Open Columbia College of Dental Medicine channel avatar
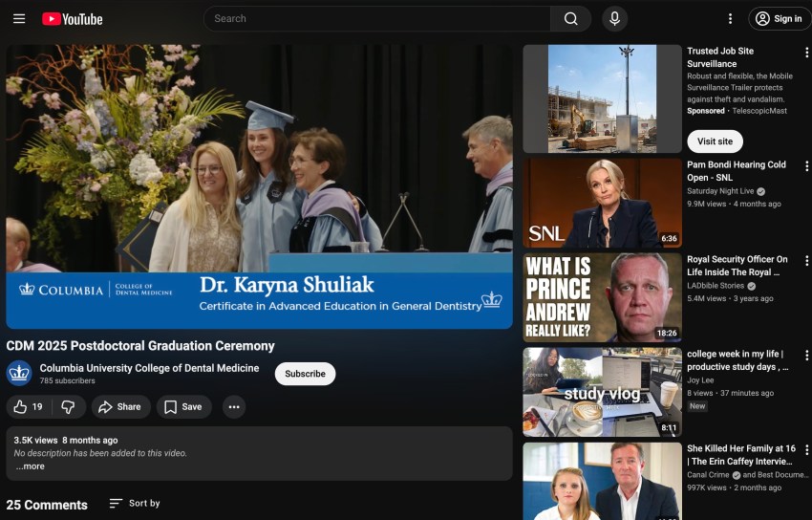The height and width of the screenshot is (520, 812). (19, 373)
